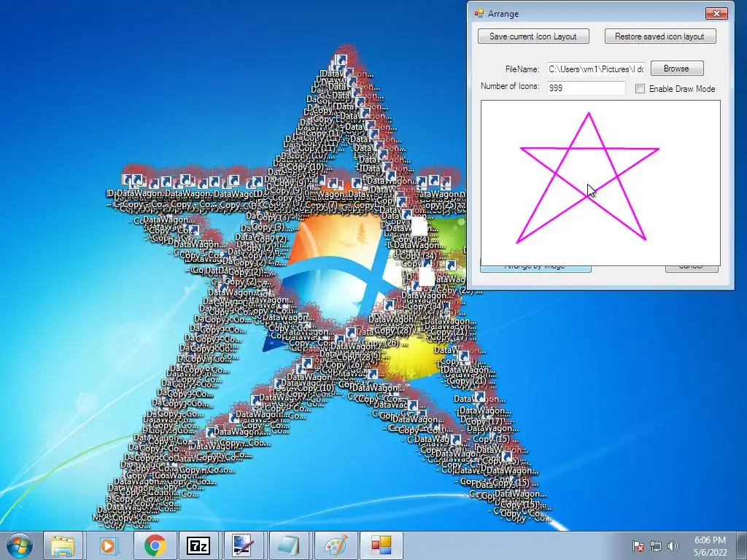Launch Windows Media Player from taskbar

point(108,545)
